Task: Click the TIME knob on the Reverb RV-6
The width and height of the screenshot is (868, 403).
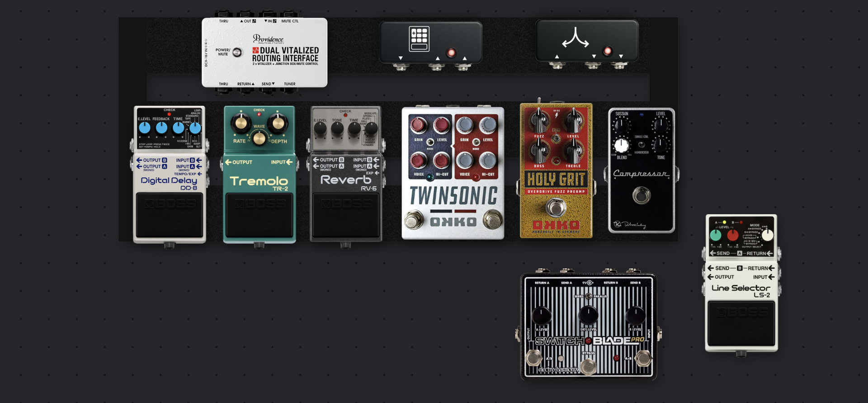Action: pyautogui.click(x=354, y=130)
